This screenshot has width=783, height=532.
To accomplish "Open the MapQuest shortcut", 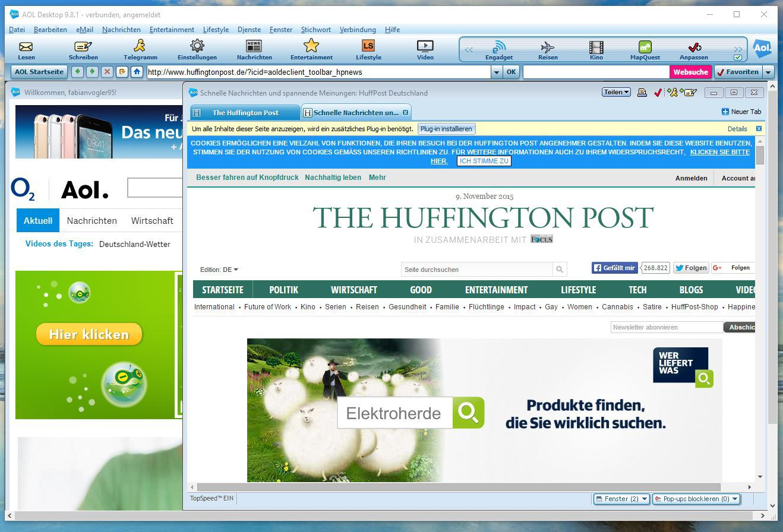I will click(x=645, y=50).
